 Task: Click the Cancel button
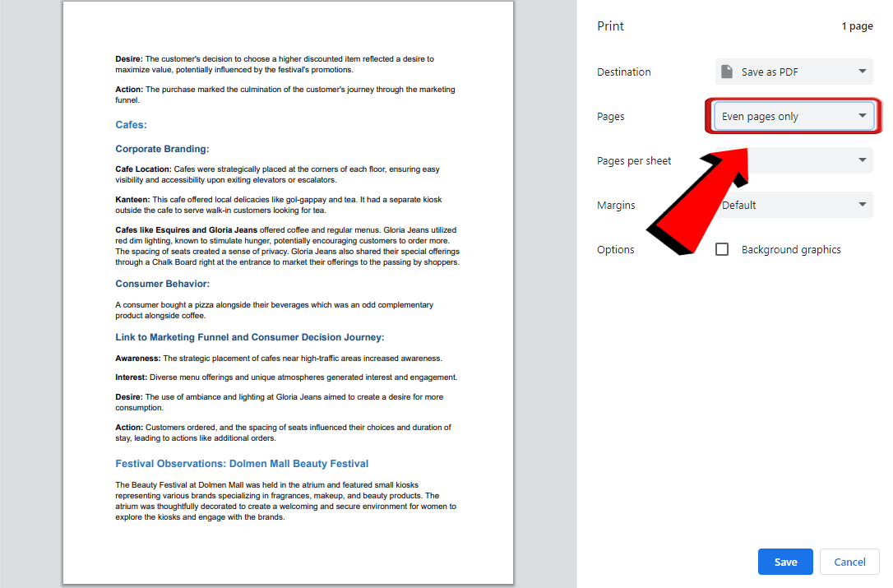[849, 562]
